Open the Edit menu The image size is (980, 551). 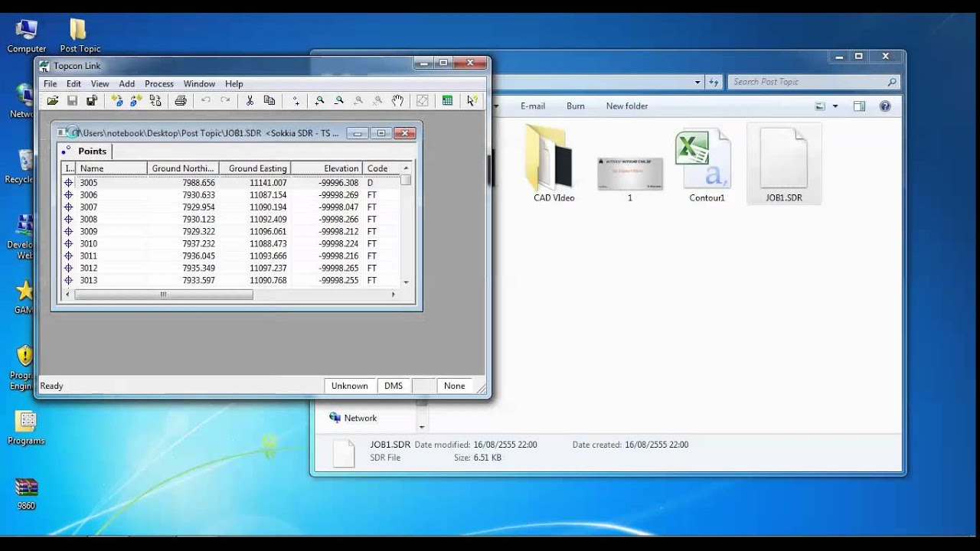click(73, 83)
